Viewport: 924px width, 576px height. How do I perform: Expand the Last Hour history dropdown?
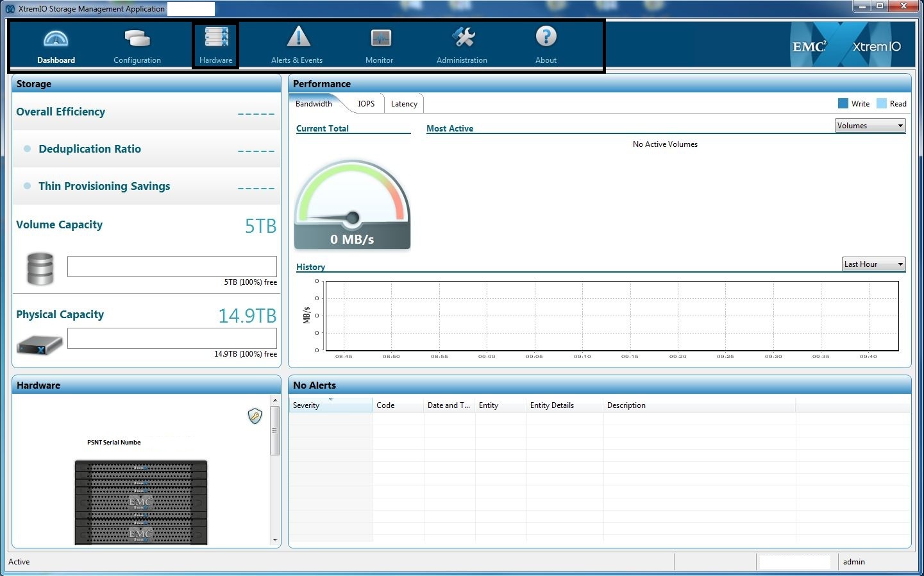873,264
